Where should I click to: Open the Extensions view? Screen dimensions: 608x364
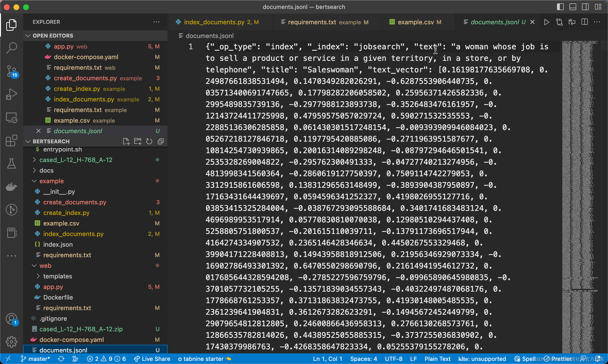click(11, 141)
